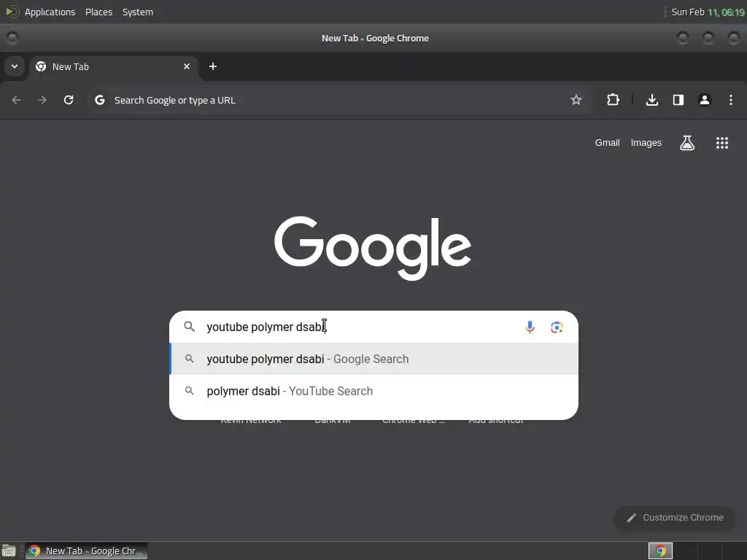Image resolution: width=747 pixels, height=560 pixels.
Task: Open the Extensions puzzle icon
Action: 613,100
